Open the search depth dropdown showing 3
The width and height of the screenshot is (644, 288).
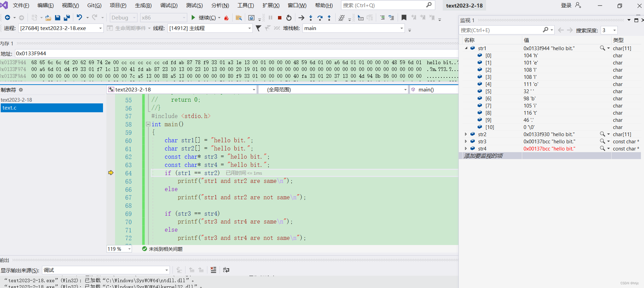609,30
